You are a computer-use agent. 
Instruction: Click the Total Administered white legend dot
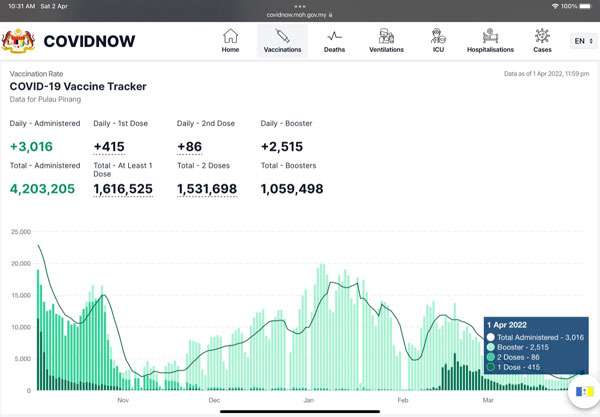[491, 337]
